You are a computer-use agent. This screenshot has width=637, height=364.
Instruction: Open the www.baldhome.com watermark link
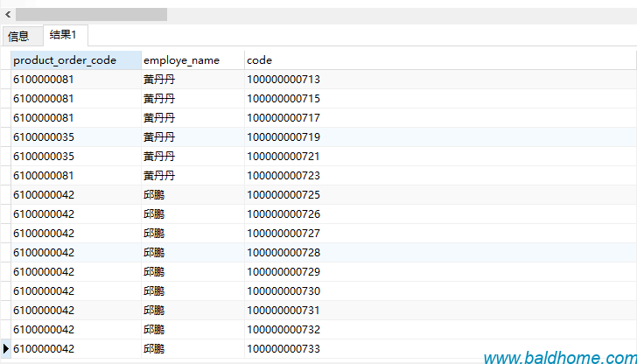559,357
